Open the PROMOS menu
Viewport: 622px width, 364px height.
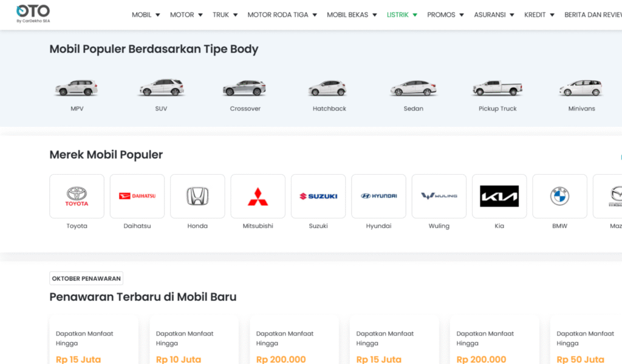(445, 15)
